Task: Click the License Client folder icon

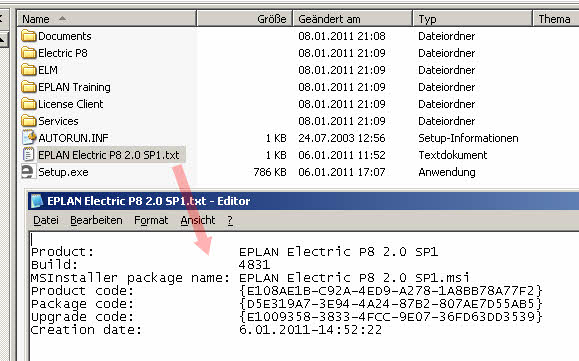Action: click(28, 104)
